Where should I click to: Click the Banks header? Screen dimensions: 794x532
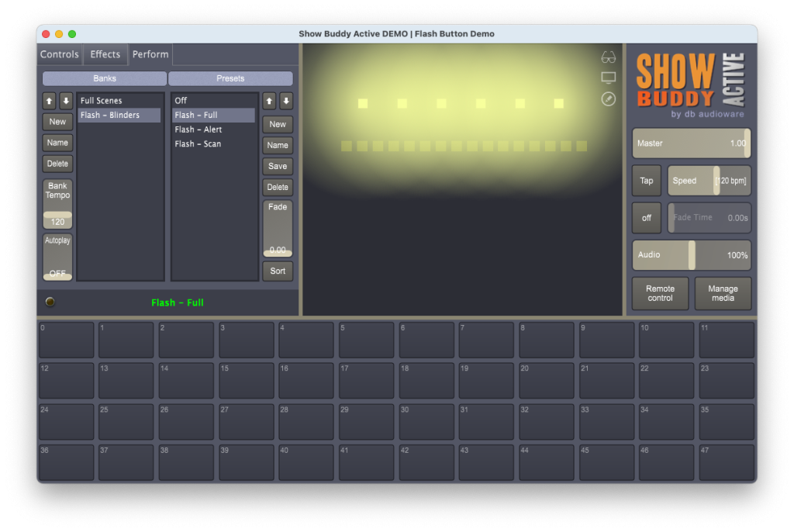105,78
